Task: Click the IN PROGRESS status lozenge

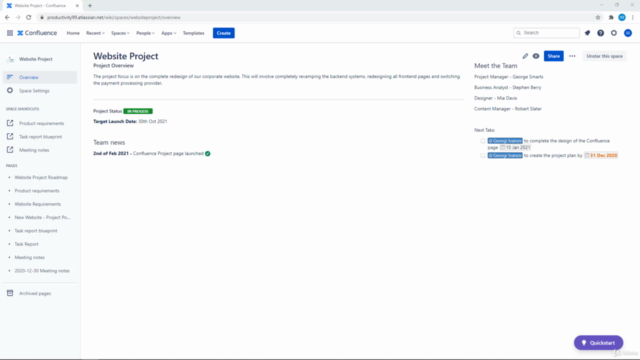Action: (138, 111)
